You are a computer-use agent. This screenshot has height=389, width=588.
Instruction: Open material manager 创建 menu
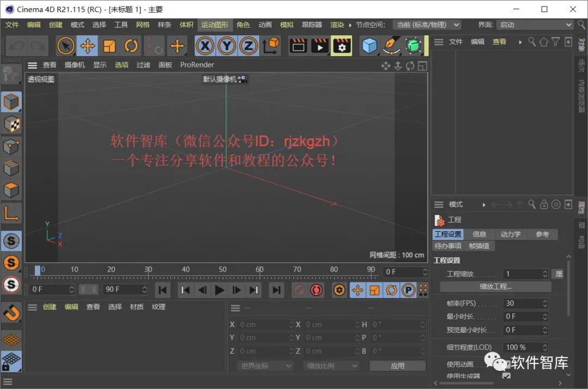50,307
